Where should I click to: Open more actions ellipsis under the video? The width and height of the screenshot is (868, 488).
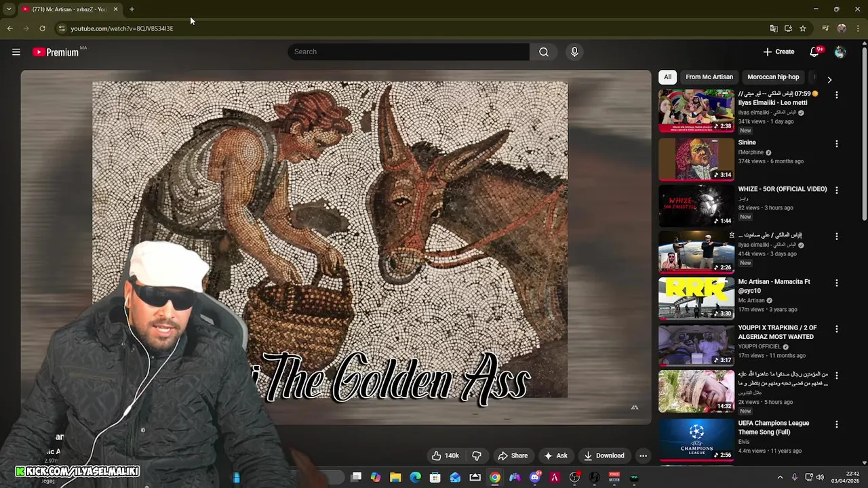click(643, 455)
